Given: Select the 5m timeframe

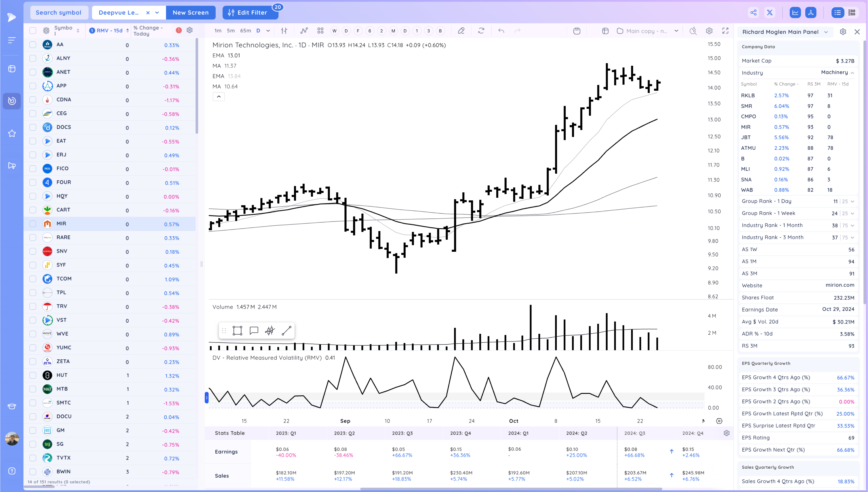Looking at the screenshot, I should [231, 31].
